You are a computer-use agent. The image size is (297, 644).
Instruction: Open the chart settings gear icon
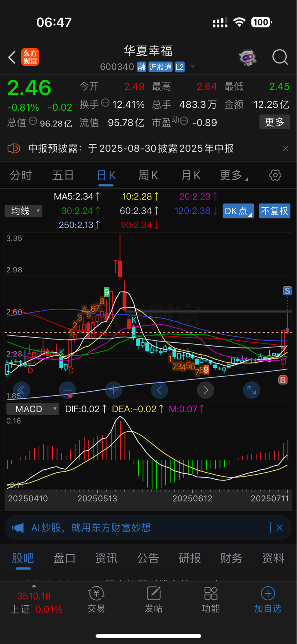tap(275, 175)
